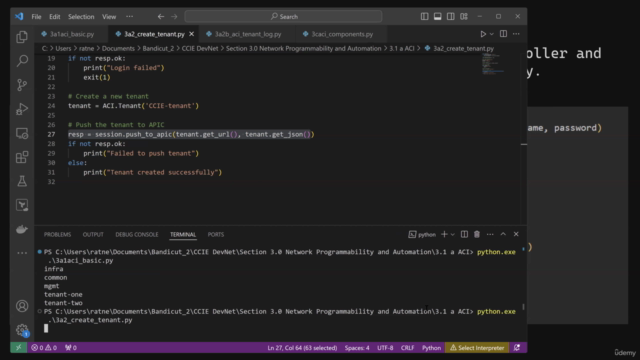This screenshot has width=640, height=360.
Task: Click the Ln 27, Col 64 position indicator
Action: [x=302, y=348]
